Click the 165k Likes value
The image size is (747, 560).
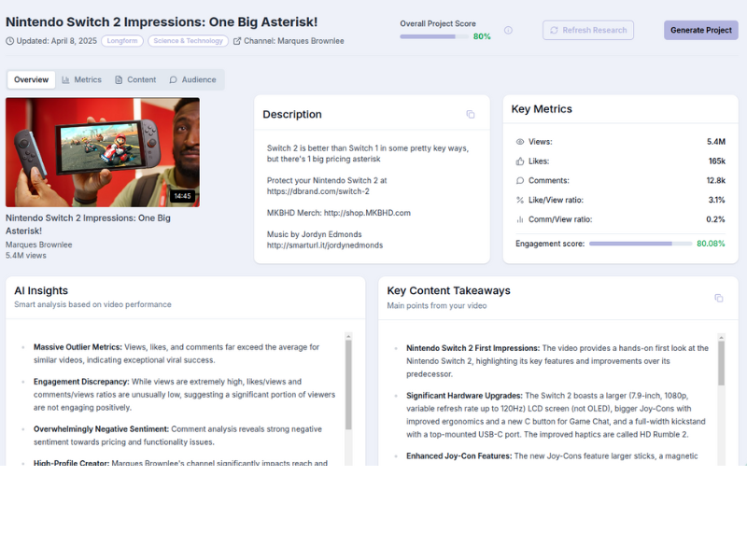(716, 161)
